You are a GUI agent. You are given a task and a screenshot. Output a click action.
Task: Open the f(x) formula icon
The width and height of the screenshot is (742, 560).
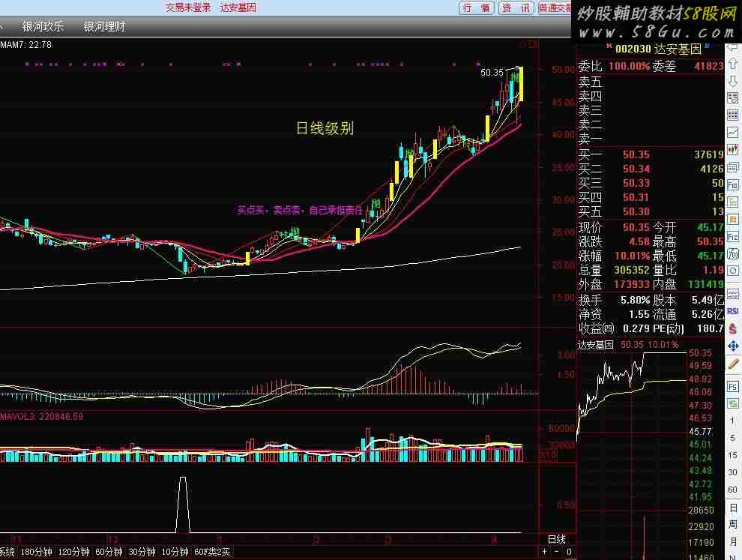pos(732,254)
